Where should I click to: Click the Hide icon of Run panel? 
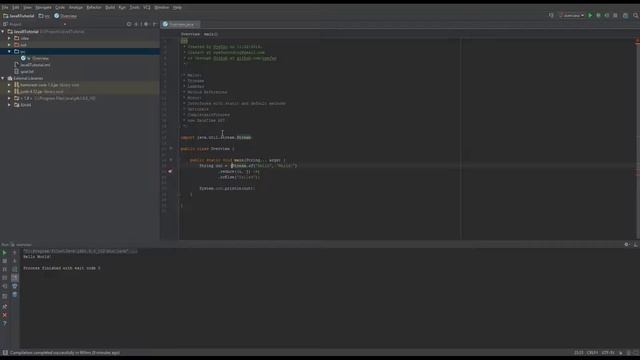636,244
